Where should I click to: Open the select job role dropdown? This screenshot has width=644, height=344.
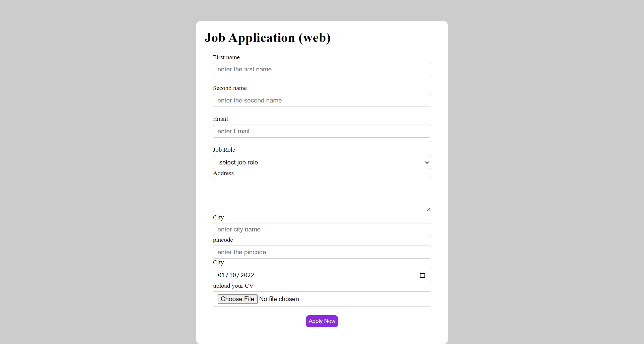click(x=322, y=162)
